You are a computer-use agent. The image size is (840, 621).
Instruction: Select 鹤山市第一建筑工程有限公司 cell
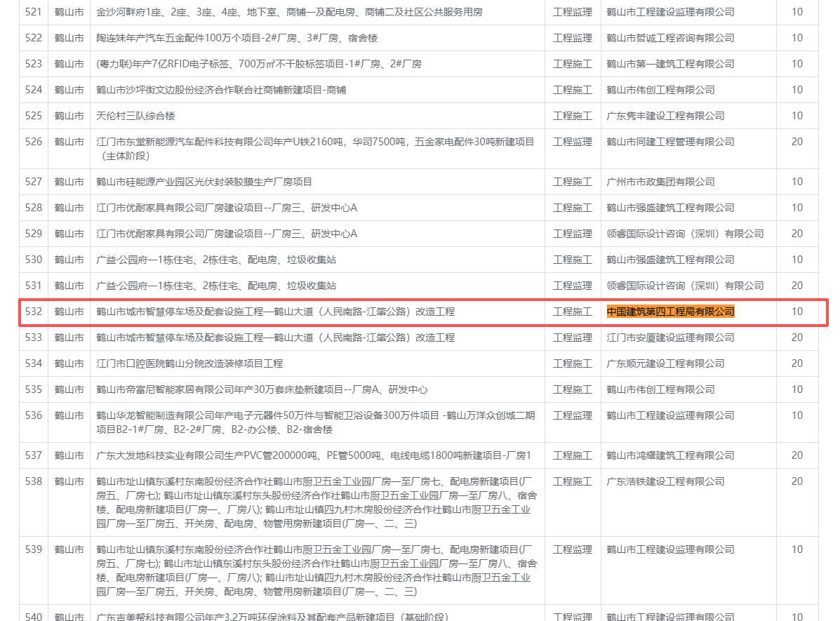coord(670,64)
